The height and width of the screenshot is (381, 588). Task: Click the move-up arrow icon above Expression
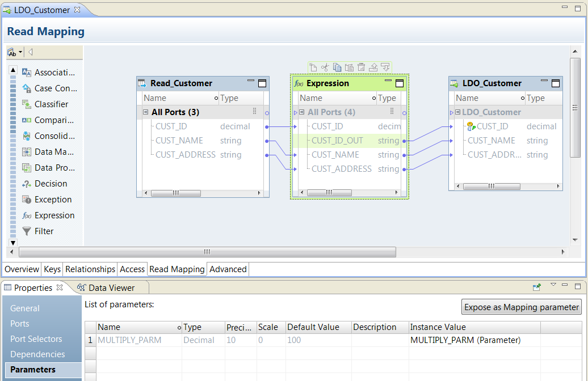click(x=373, y=67)
